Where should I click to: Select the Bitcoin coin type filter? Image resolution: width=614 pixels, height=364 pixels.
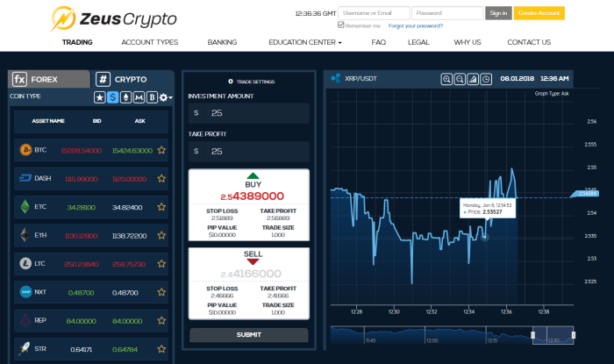(152, 97)
